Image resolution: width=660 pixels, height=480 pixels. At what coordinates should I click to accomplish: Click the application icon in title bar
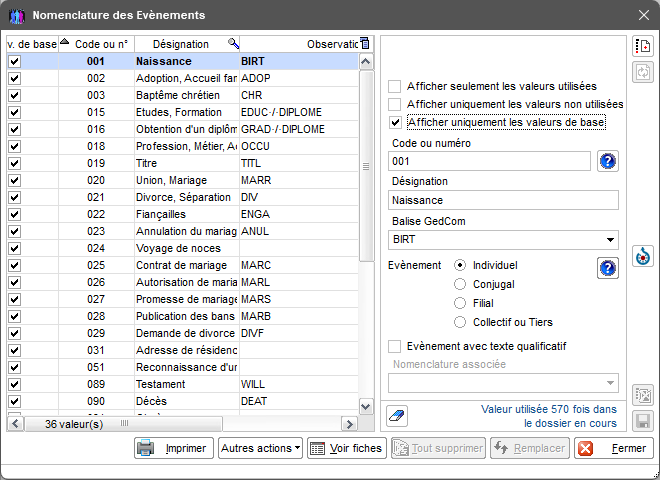pos(16,16)
